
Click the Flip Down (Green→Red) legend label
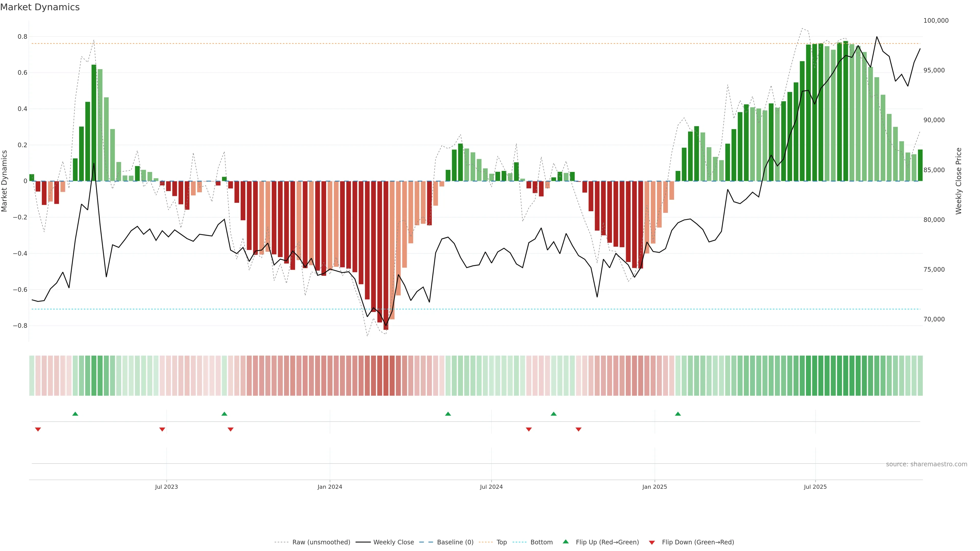698,542
